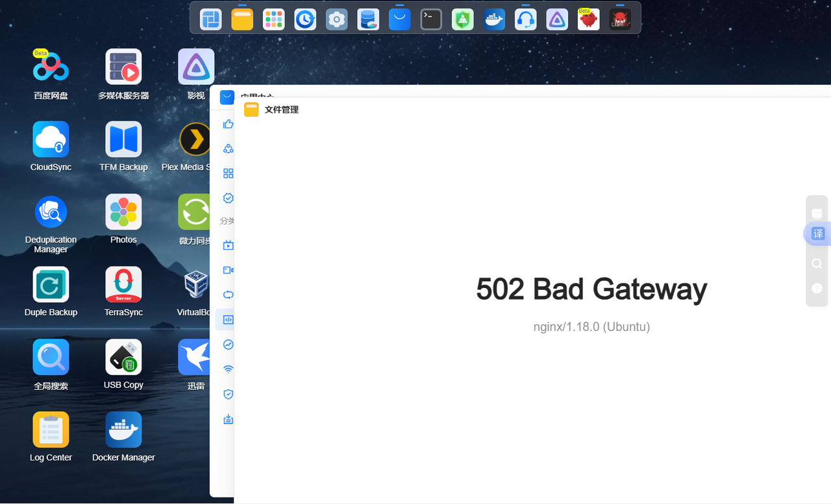Image resolution: width=831 pixels, height=504 pixels.
Task: Open the 百度网盘 desktop app
Action: pos(51,66)
